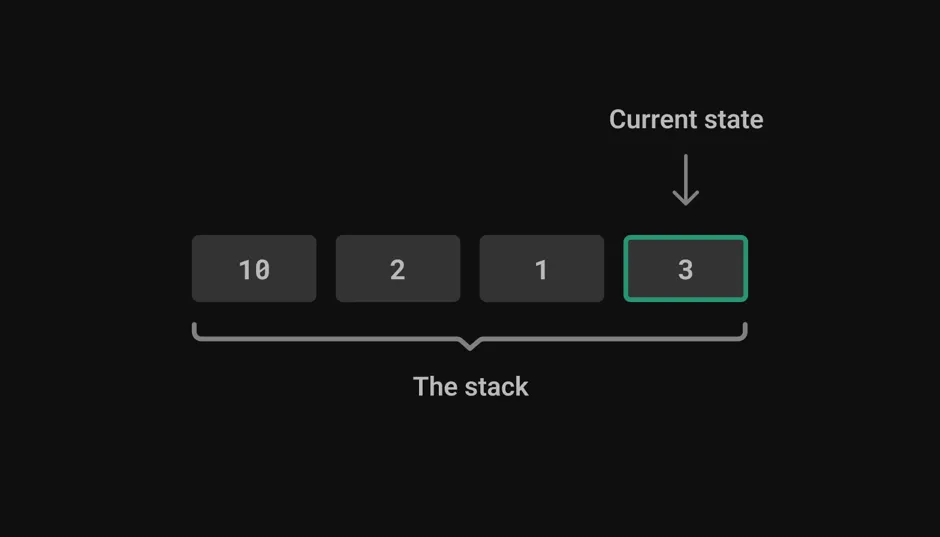The width and height of the screenshot is (940, 537).
Task: Click the numeral 10 in the first box
Action: tap(254, 270)
